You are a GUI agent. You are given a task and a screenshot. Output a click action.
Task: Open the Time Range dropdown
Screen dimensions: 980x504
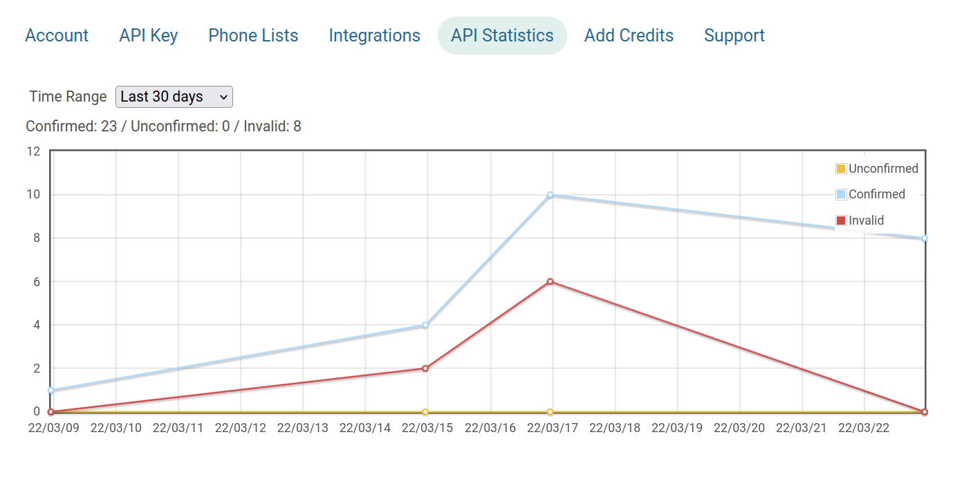pos(174,97)
